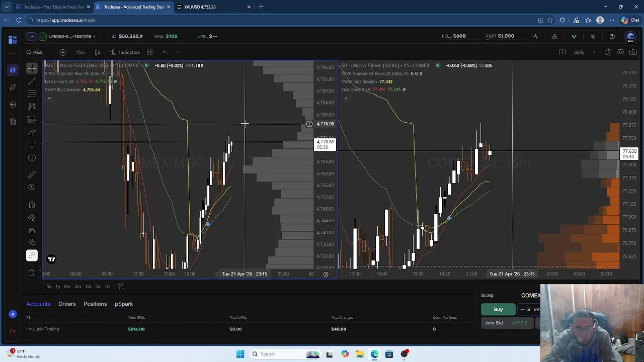Select the brush drawing tool
This screenshot has height=362, width=644.
32,132
